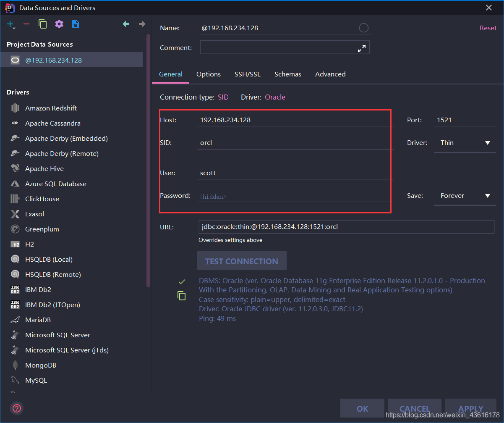Remove selected data source with minus icon
Screen dimensions: 504x423
26,24
